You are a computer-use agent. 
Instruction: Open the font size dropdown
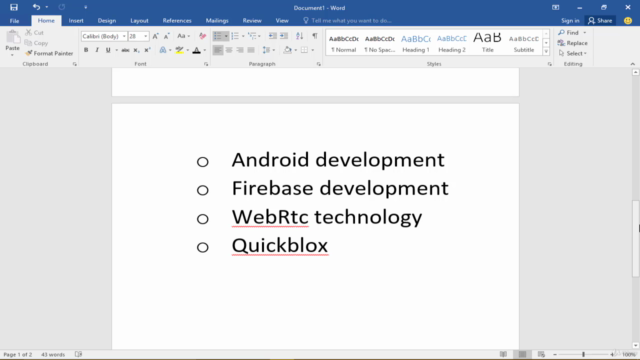145,36
